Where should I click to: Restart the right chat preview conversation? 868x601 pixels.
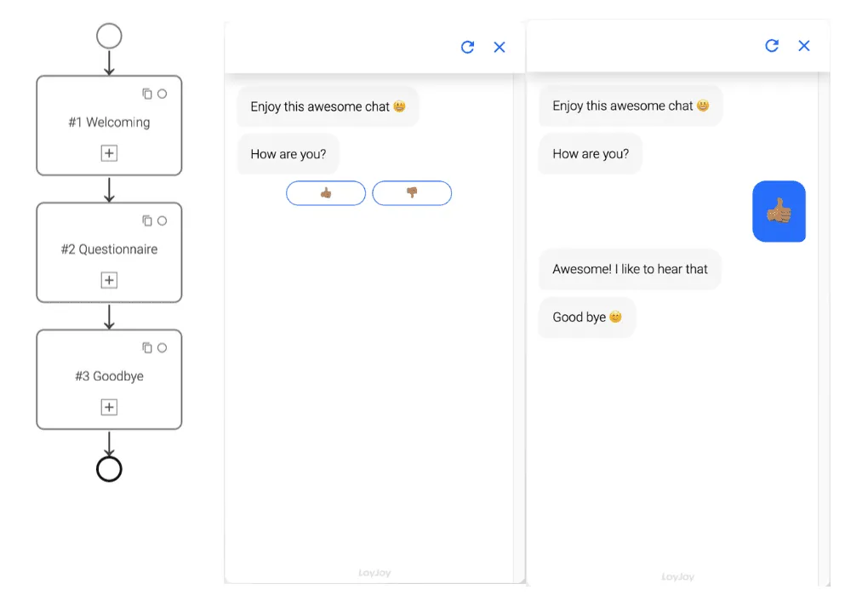coord(772,46)
